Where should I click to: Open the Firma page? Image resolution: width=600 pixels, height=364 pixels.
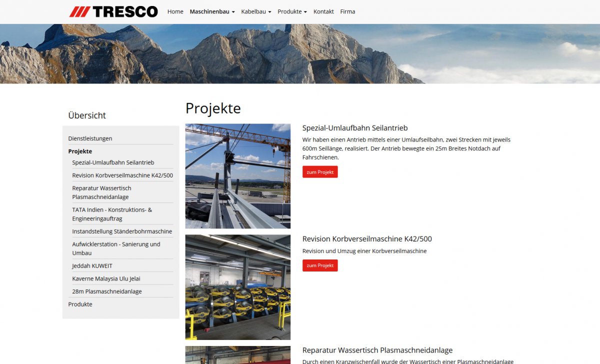point(347,11)
